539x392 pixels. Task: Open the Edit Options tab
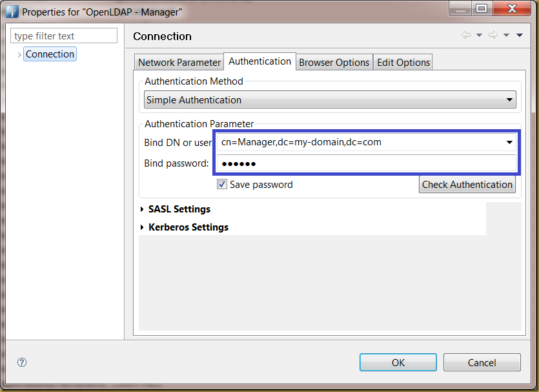click(x=403, y=63)
